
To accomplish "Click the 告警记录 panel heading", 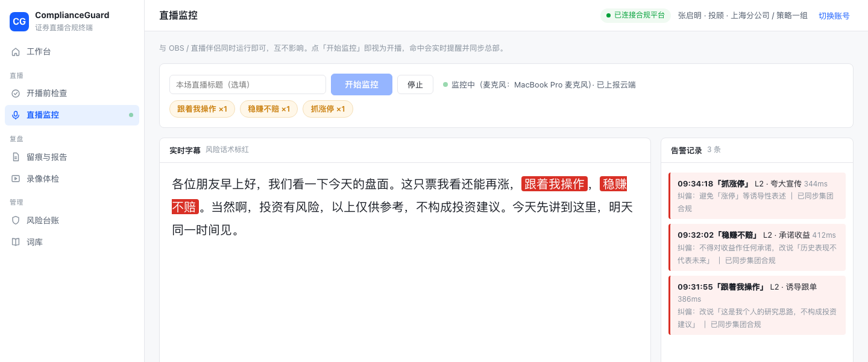I will (x=687, y=150).
